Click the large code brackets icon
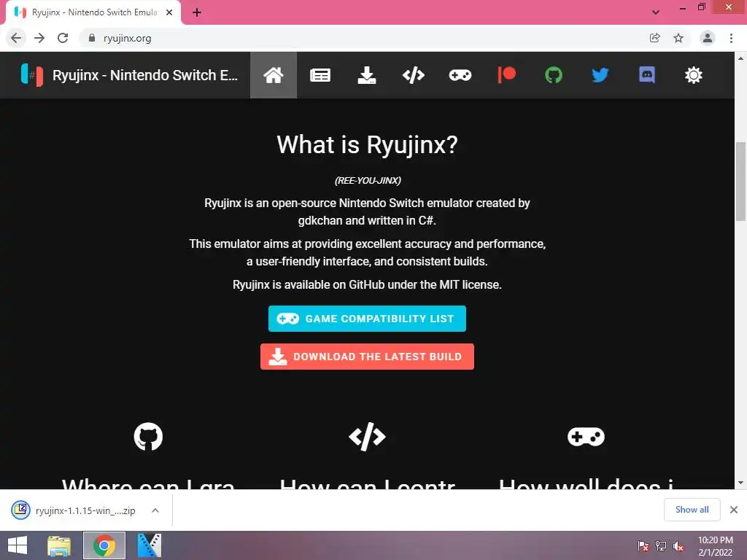 tap(367, 436)
